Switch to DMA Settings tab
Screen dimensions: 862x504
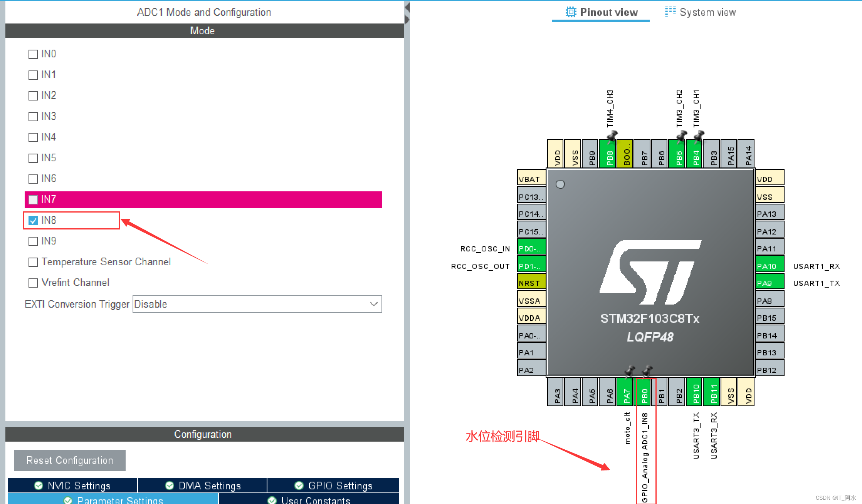202,486
